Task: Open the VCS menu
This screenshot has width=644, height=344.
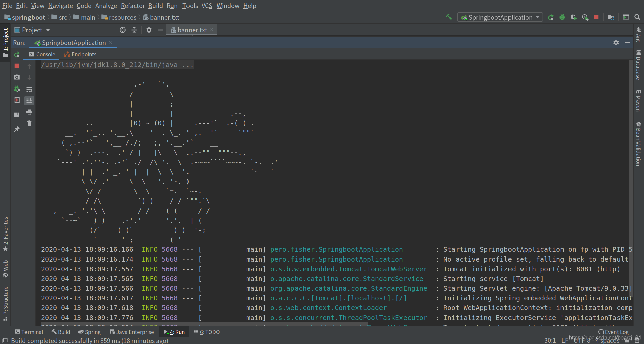Action: coord(207,6)
